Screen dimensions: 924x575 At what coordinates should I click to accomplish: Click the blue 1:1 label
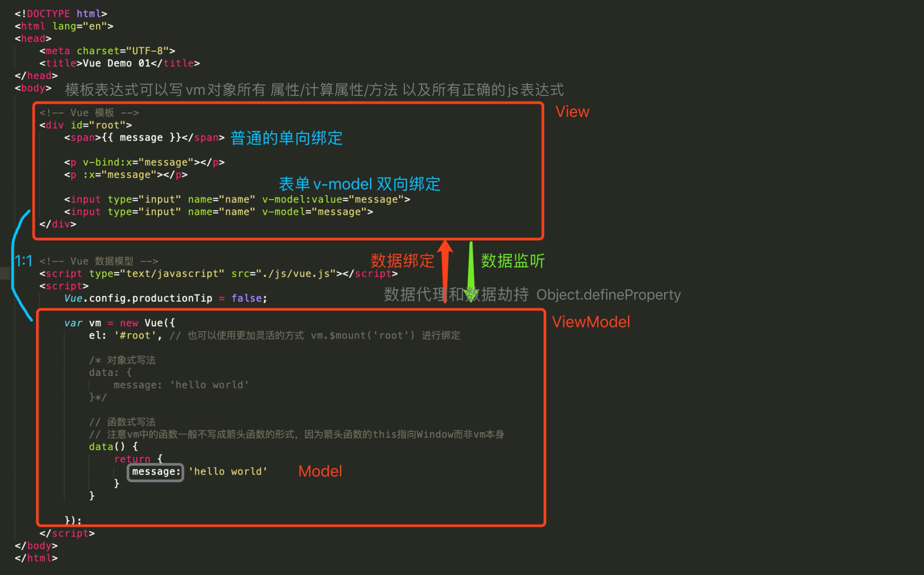(x=23, y=261)
